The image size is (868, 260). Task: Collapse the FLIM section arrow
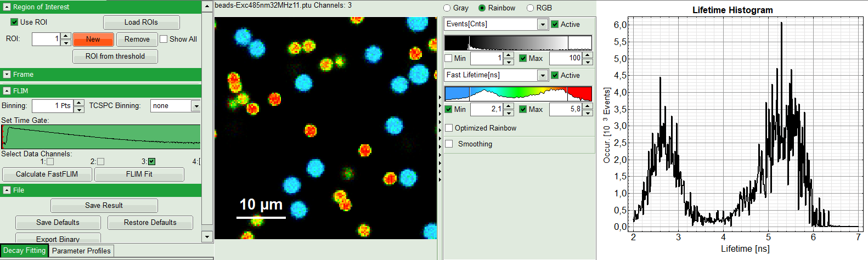[x=7, y=91]
